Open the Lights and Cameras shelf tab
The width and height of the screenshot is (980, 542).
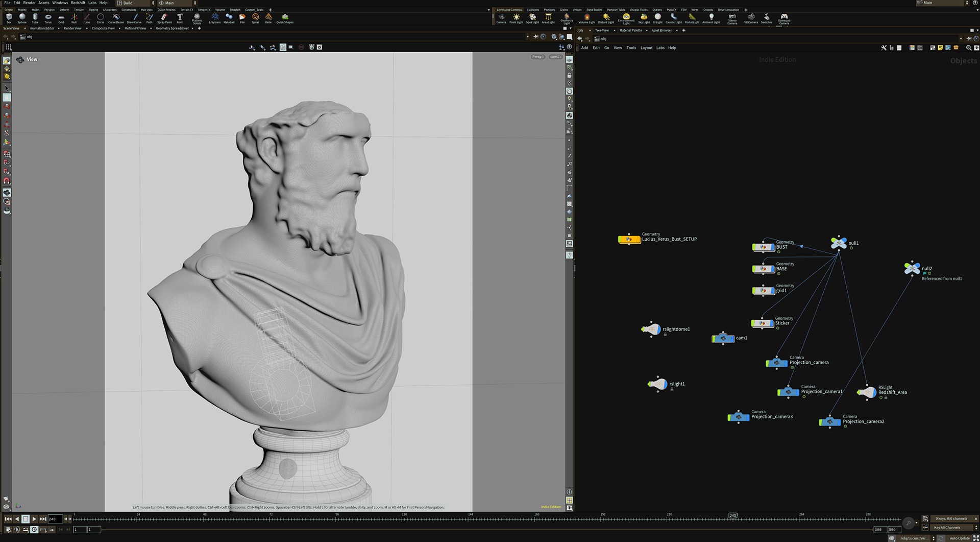click(x=509, y=10)
